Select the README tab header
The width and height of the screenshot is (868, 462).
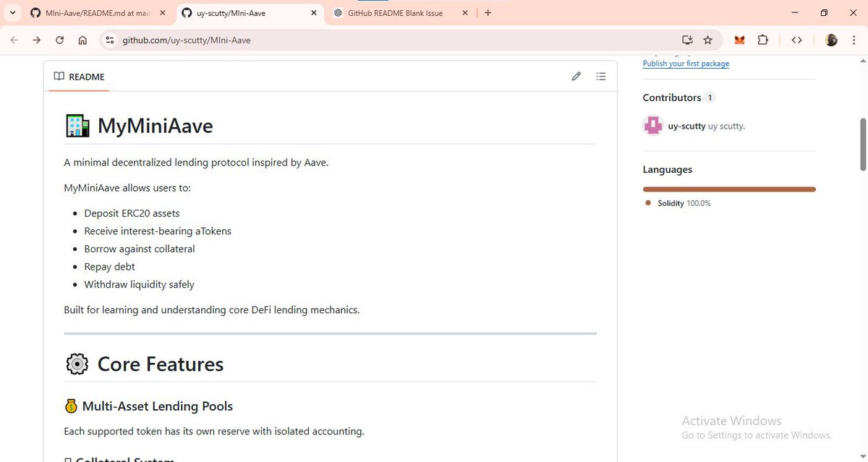pyautogui.click(x=79, y=77)
